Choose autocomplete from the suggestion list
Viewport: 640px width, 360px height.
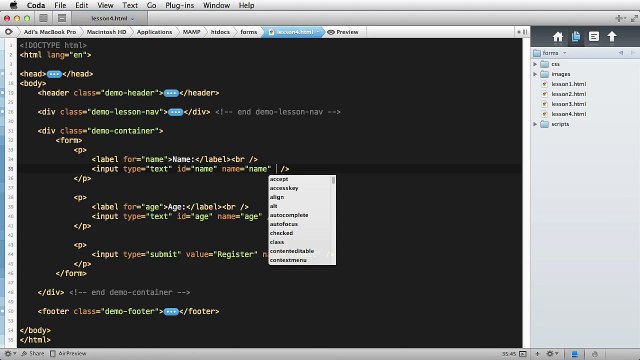(x=300, y=215)
